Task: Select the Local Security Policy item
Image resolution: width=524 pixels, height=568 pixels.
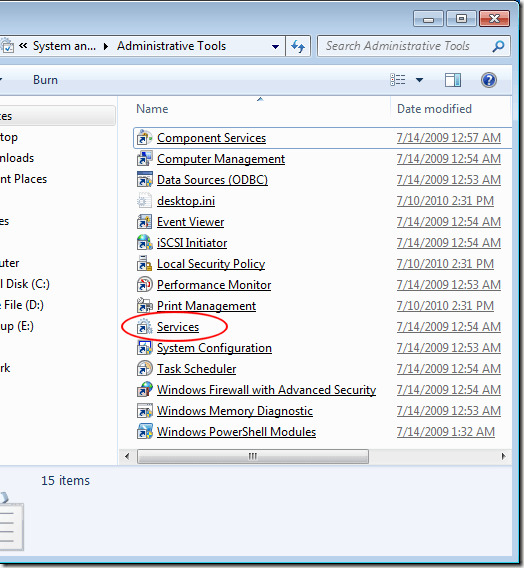Action: point(211,264)
